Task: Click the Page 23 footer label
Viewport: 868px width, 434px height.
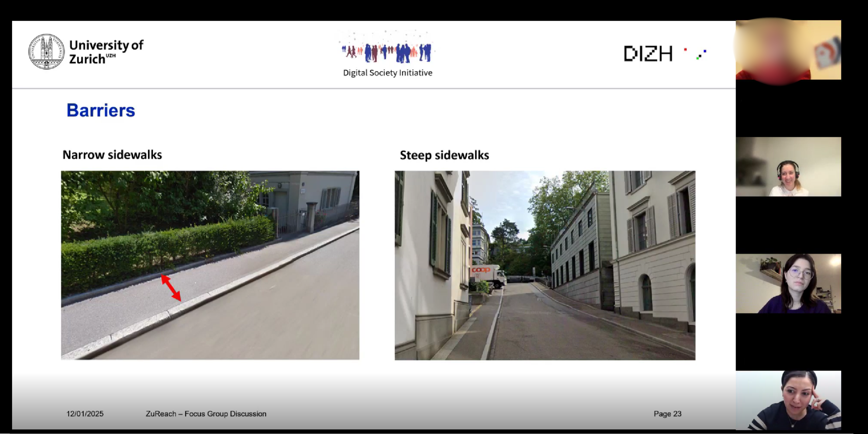Action: click(x=667, y=414)
